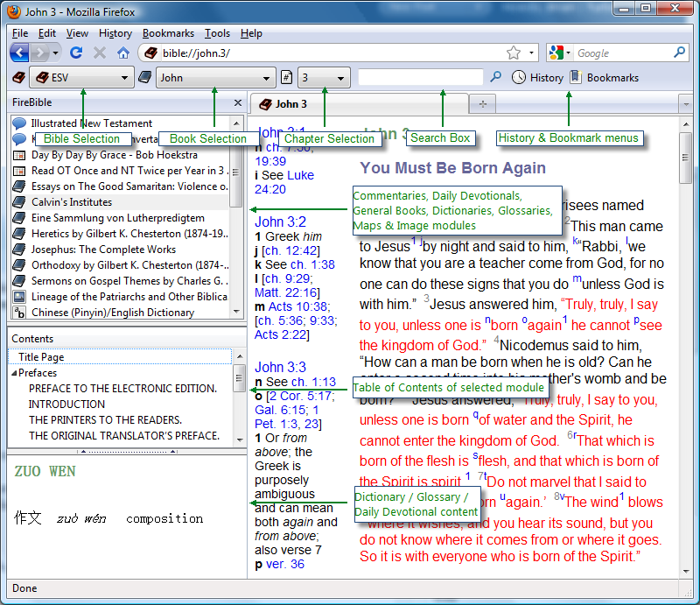Click the book icon beside the John dropdown

coord(144,77)
